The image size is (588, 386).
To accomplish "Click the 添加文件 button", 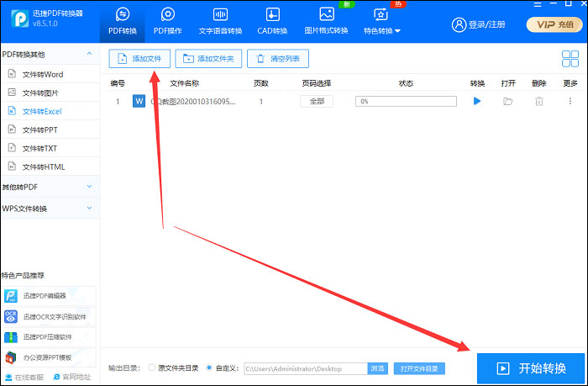I will pyautogui.click(x=139, y=59).
